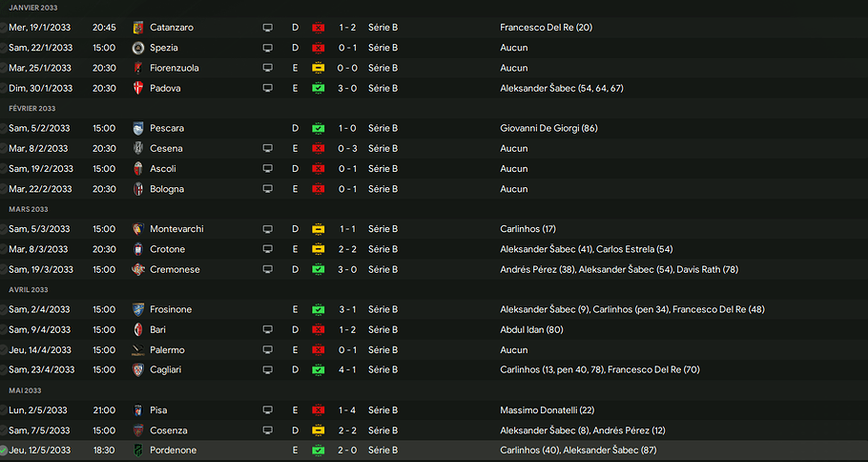Click the Pescara club badge
Image resolution: width=868 pixels, height=462 pixels.
138,128
